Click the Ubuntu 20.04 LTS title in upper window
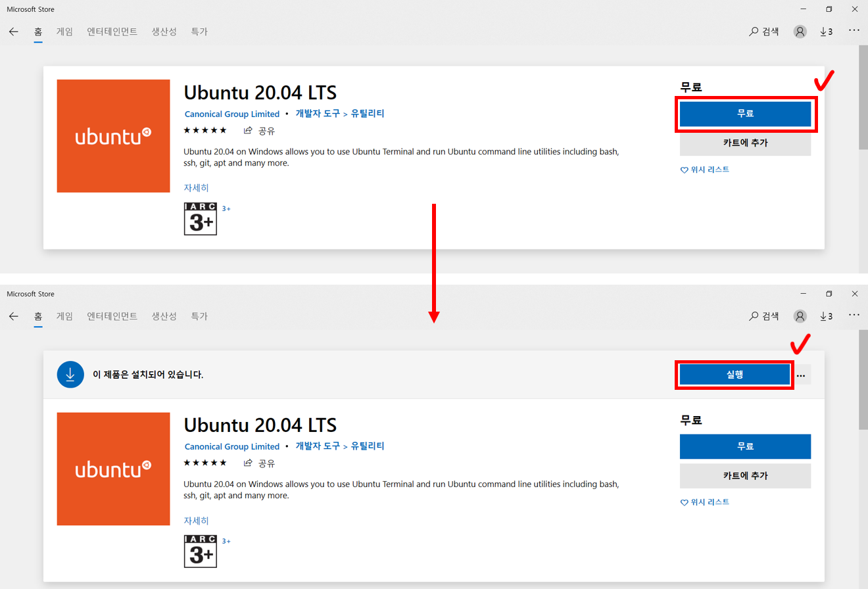The height and width of the screenshot is (589, 868). coord(260,91)
